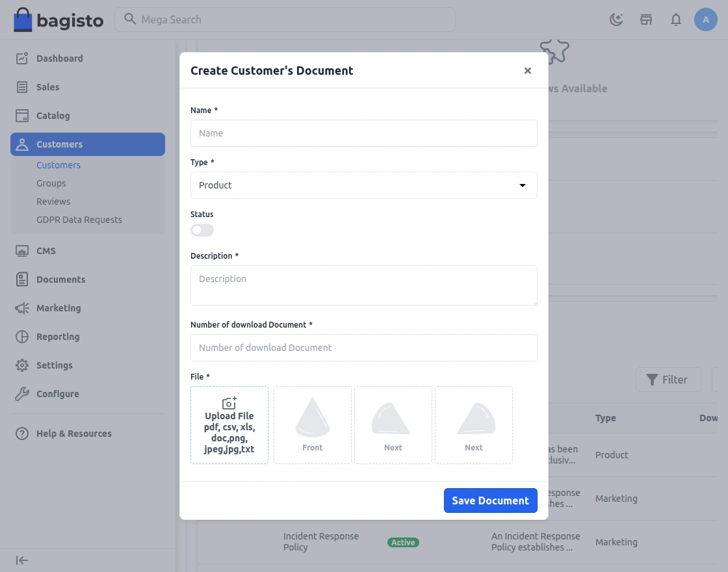Focus the Description text area
Screen dimensions: 728x572
point(363,285)
